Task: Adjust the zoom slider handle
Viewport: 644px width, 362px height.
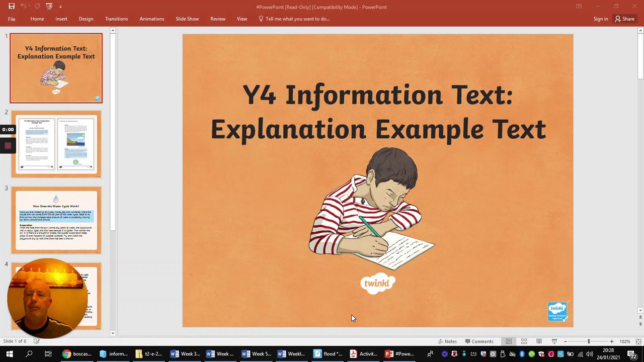Action: pyautogui.click(x=589, y=341)
